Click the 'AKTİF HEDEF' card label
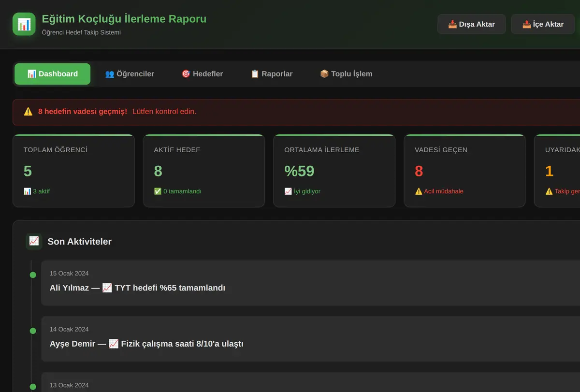Image resolution: width=580 pixels, height=392 pixels. (177, 150)
